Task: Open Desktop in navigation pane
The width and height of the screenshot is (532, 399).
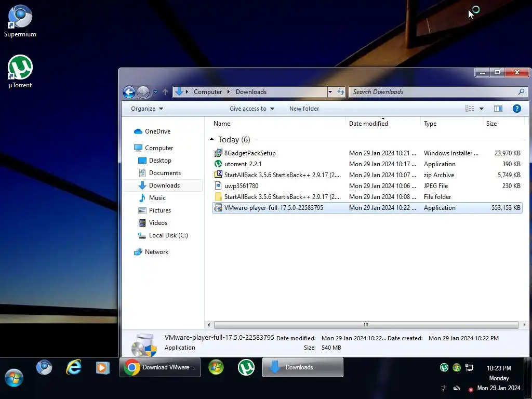Action: click(160, 161)
